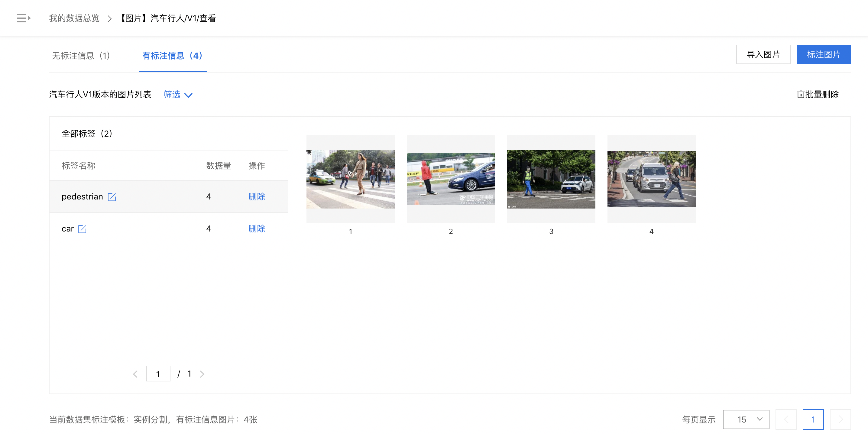This screenshot has width=868, height=434.
Task: Select the 有标注信息 (4) tab
Action: (173, 56)
